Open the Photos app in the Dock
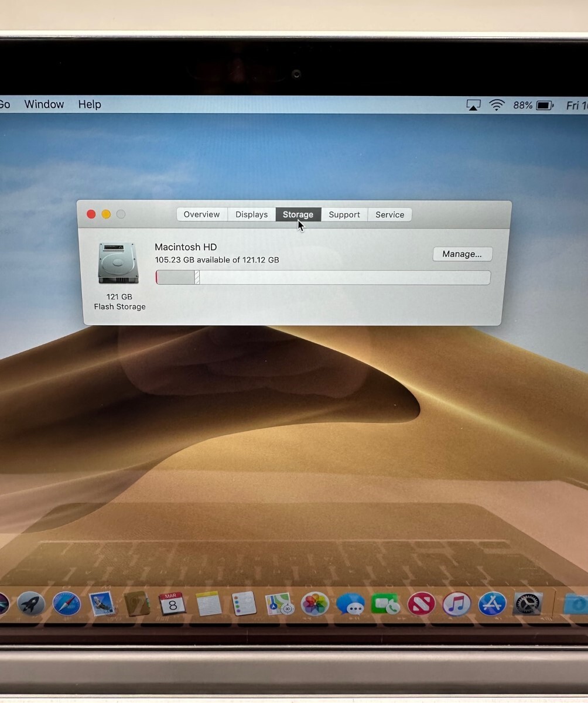The width and height of the screenshot is (588, 703). (315, 603)
